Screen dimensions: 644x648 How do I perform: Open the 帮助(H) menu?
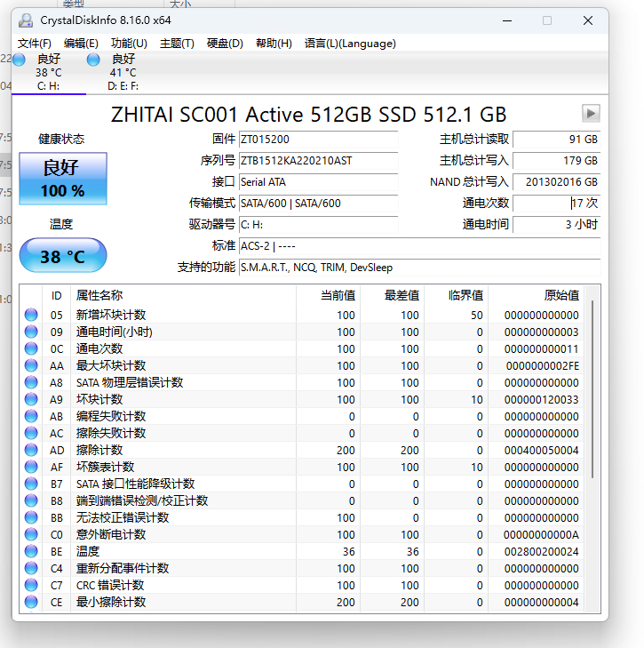click(274, 44)
